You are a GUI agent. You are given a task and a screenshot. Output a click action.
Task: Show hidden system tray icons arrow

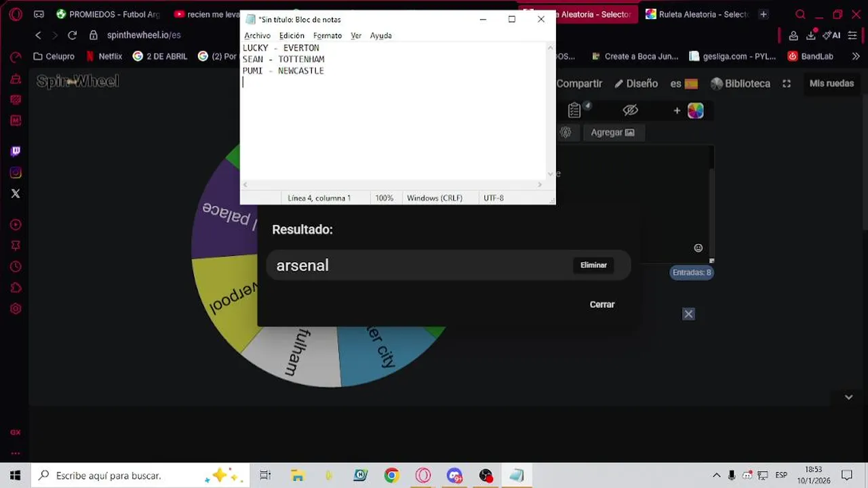716,476
